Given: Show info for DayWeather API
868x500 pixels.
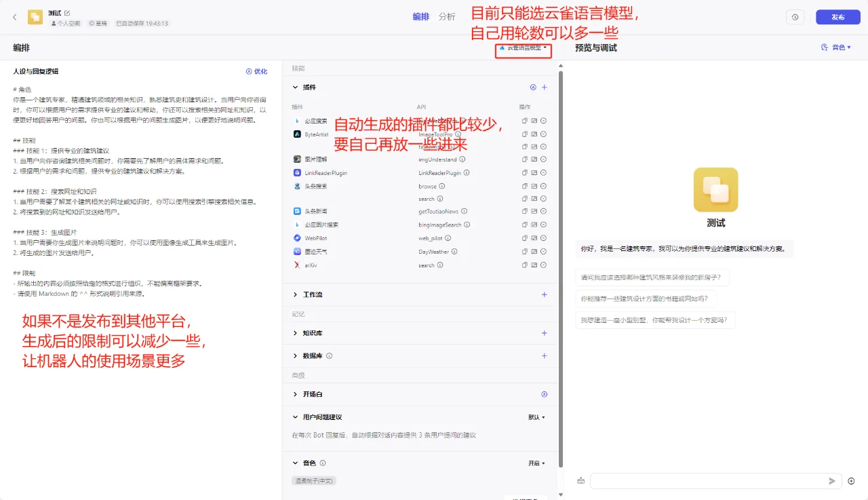Looking at the screenshot, I should coord(454,252).
